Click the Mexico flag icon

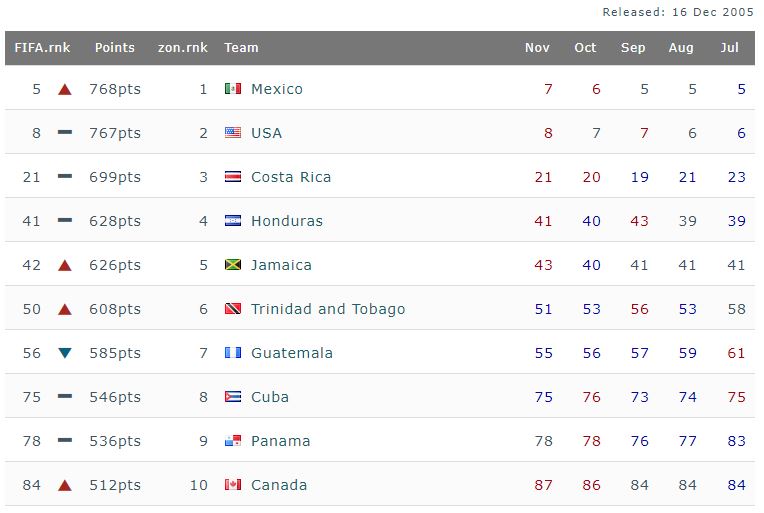pos(233,89)
